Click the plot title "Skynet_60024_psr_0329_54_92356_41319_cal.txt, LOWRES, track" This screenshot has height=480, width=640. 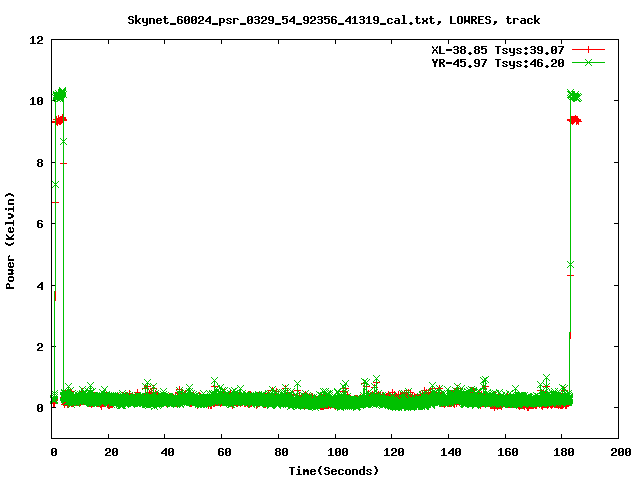[333, 20]
